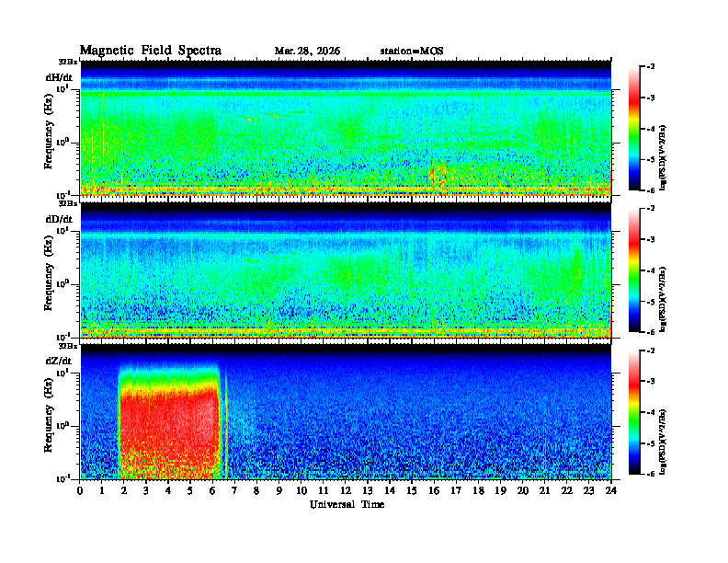Select the "dH/dt" panel label
This screenshot has height=563, width=728.
[x=59, y=77]
